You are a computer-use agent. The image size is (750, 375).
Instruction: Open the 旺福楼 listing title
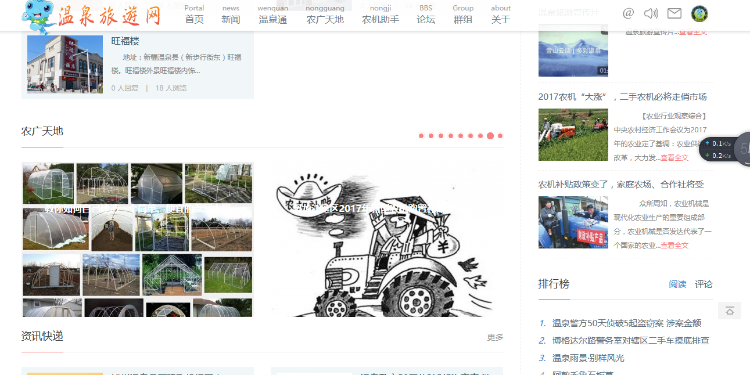point(125,42)
